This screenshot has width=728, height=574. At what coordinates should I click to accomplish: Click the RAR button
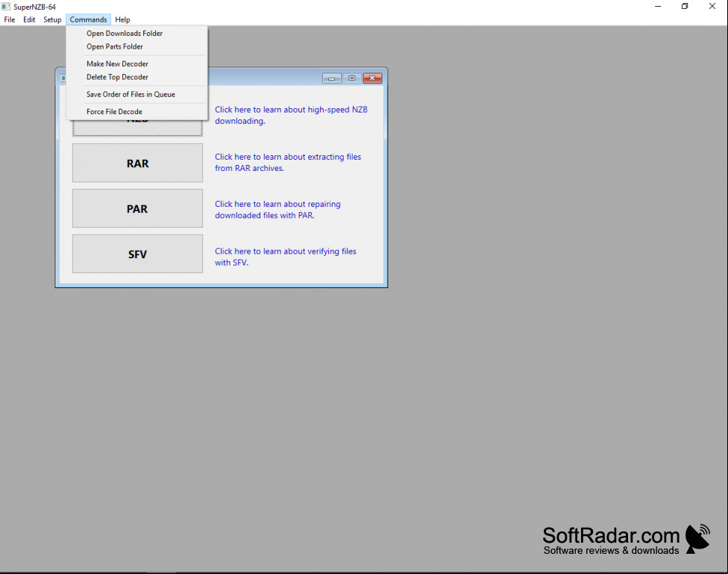pyautogui.click(x=137, y=163)
